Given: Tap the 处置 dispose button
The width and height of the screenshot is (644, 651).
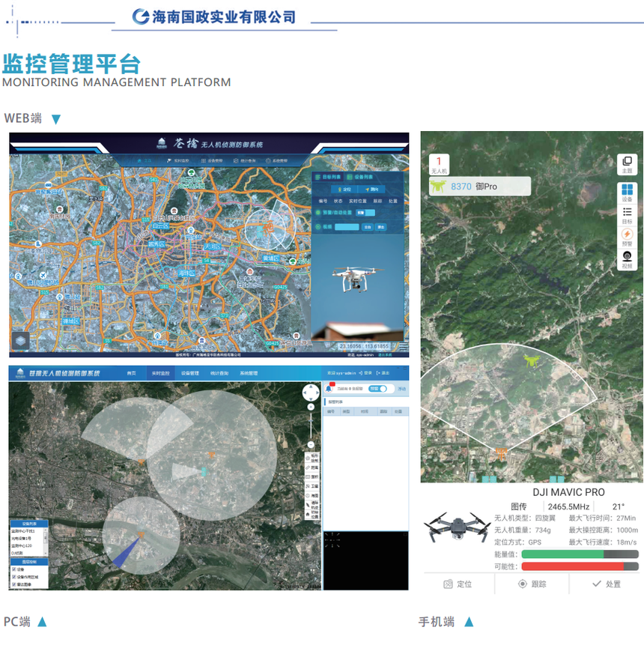Looking at the screenshot, I should (607, 584).
